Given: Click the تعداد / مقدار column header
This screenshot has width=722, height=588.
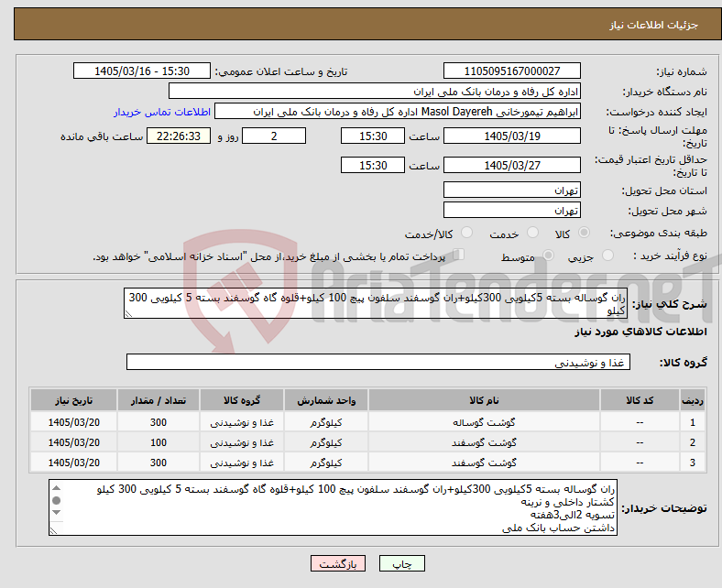Looking at the screenshot, I should coord(159,400).
